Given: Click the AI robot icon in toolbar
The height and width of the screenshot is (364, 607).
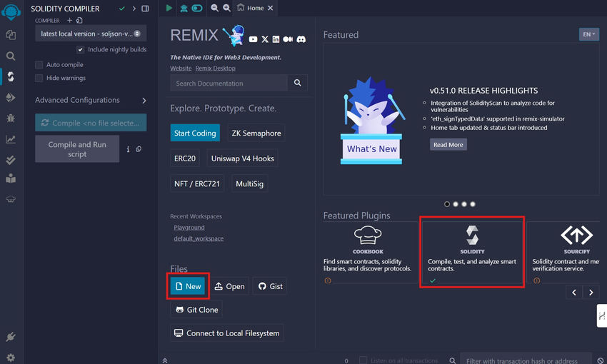Looking at the screenshot, I should (184, 8).
